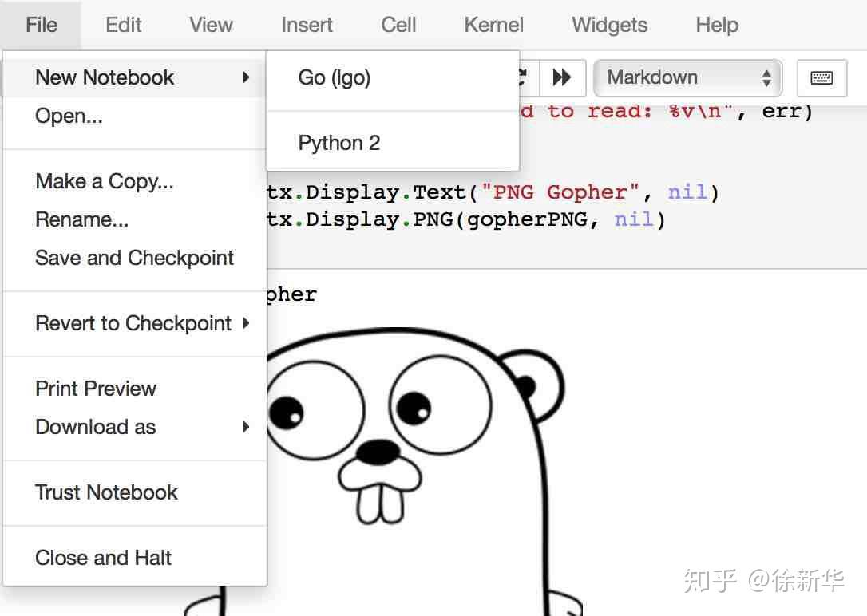Expand the New Notebook submenu arrow

(247, 77)
